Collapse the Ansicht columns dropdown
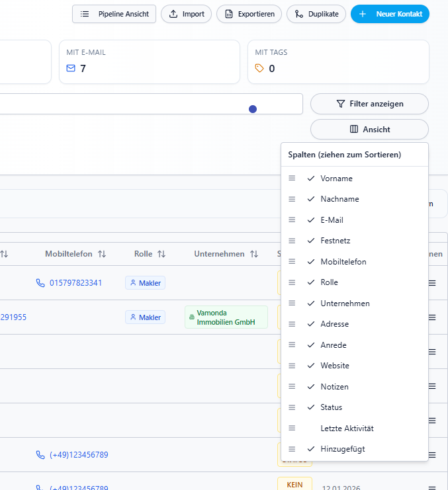 (x=369, y=130)
